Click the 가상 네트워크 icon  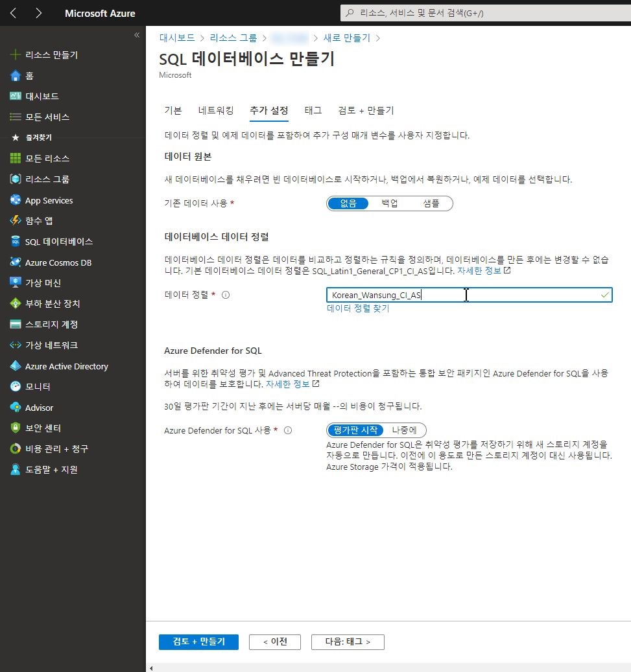pos(16,345)
